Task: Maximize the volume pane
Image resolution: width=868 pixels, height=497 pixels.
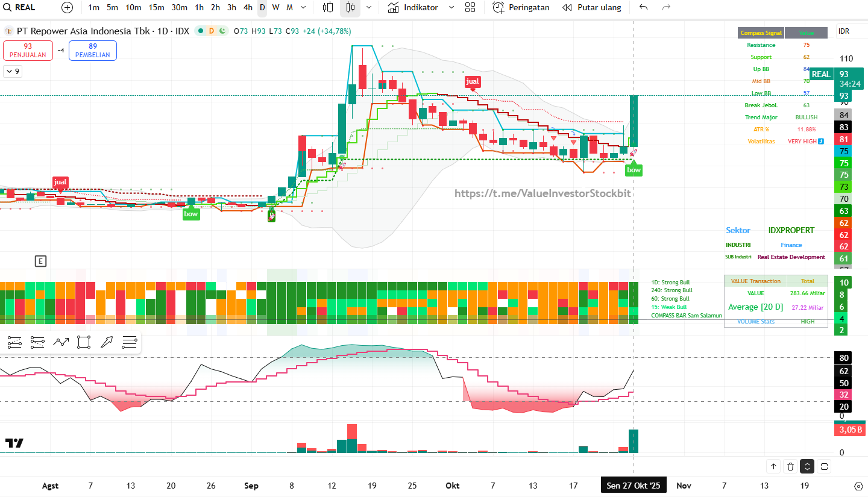Action: tap(824, 466)
